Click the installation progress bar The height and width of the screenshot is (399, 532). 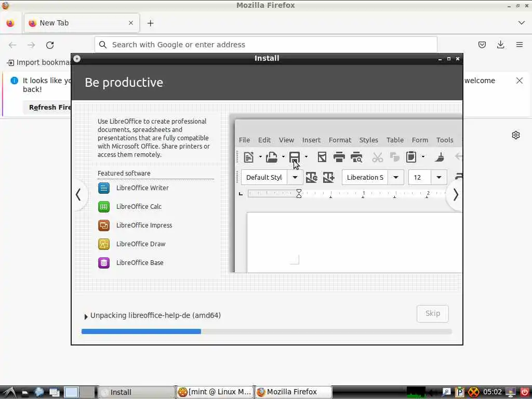pyautogui.click(x=267, y=331)
